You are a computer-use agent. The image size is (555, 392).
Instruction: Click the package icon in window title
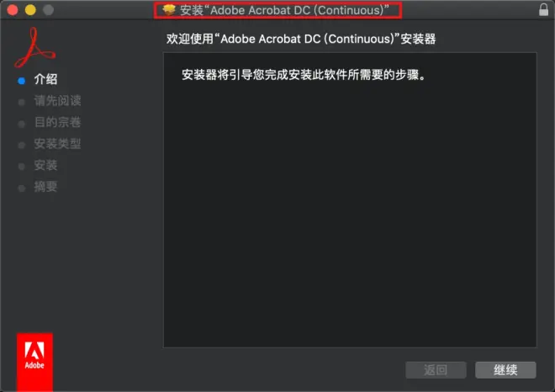coord(169,9)
